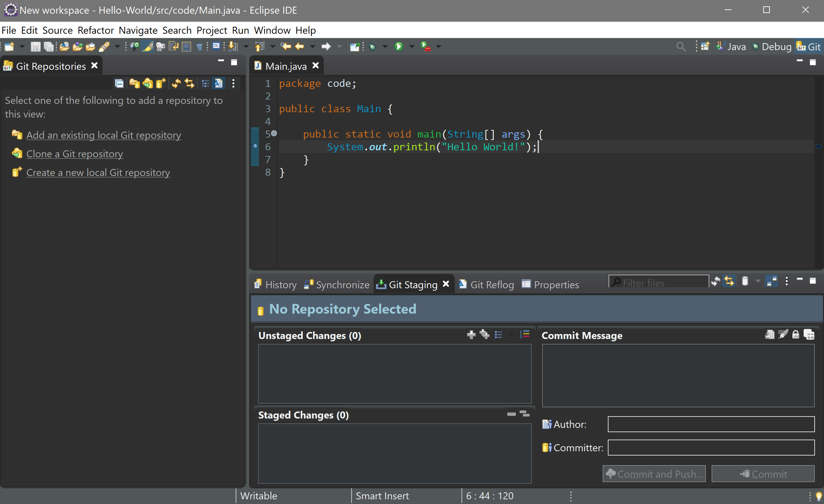
Task: Click the Commit and Push button
Action: coord(654,474)
